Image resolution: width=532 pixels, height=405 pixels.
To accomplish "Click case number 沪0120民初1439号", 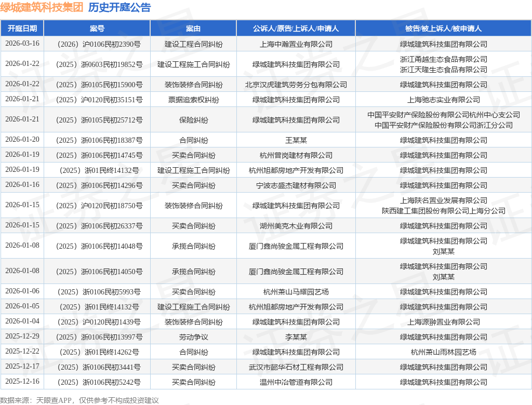I will [x=99, y=322].
